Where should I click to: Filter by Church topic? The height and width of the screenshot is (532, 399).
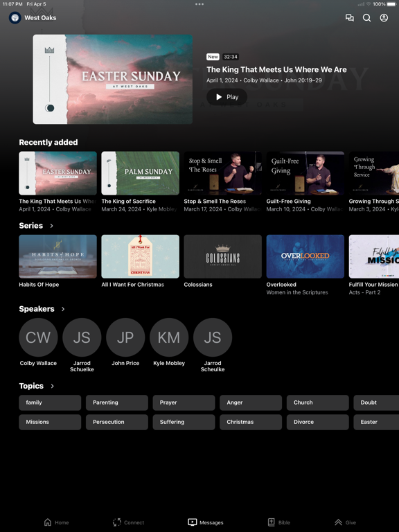point(317,402)
